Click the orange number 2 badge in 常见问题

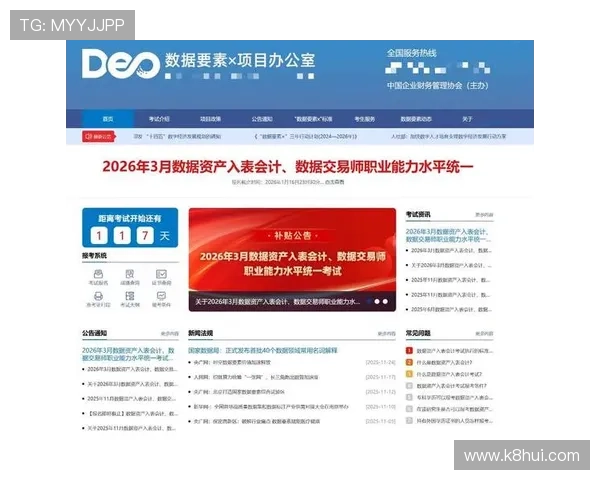pyautogui.click(x=409, y=362)
